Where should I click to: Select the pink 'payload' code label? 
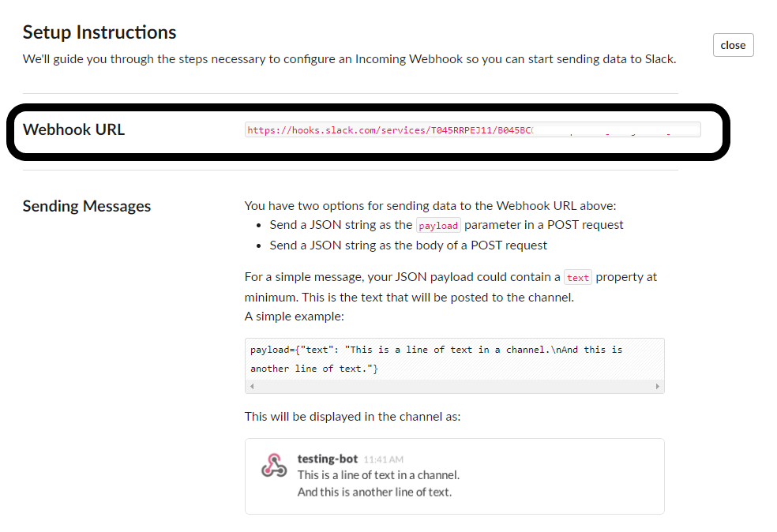click(x=438, y=226)
